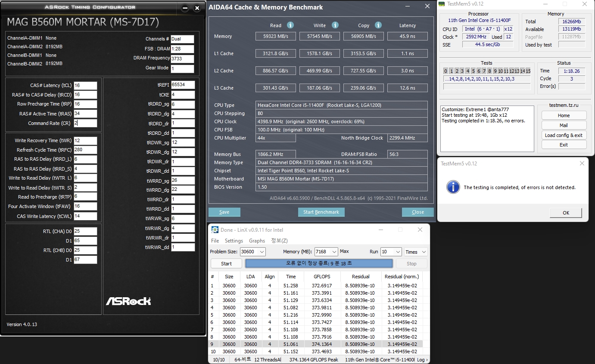Click the Time column header in LinX
The height and width of the screenshot is (364, 595).
pyautogui.click(x=291, y=277)
